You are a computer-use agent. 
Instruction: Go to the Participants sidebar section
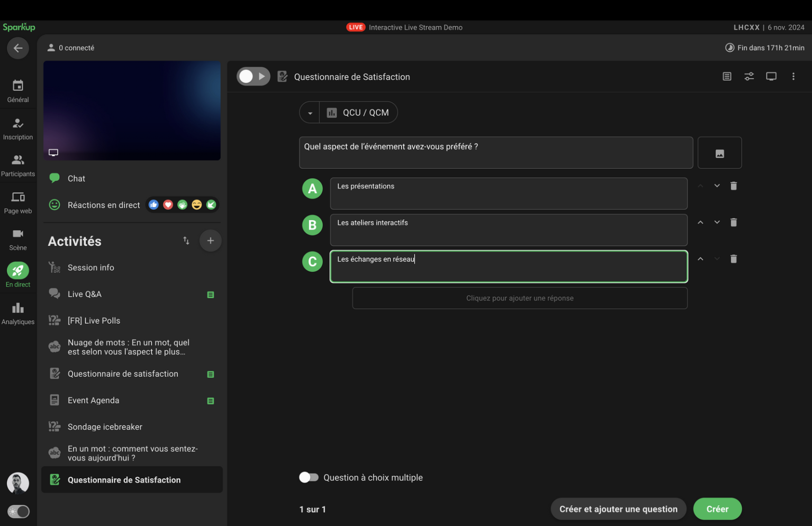18,165
